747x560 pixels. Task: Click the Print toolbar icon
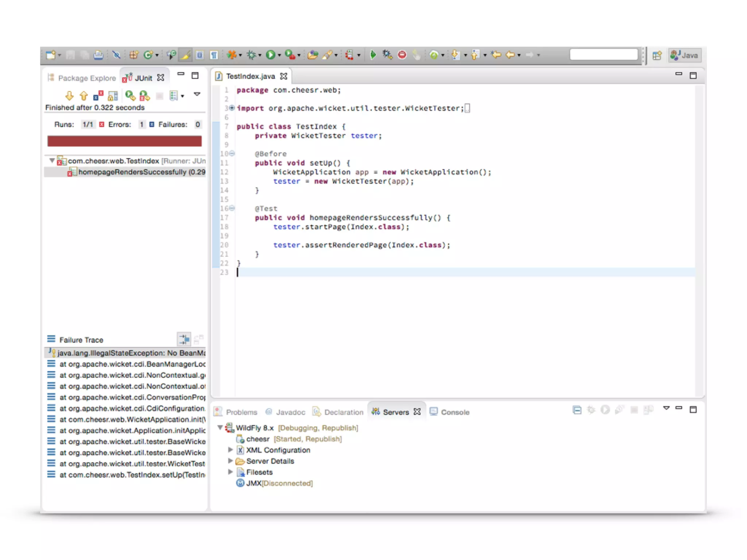(x=98, y=55)
